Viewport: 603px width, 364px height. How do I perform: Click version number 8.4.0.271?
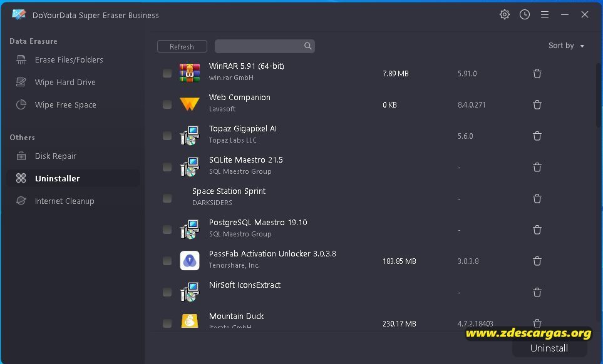[x=472, y=105]
